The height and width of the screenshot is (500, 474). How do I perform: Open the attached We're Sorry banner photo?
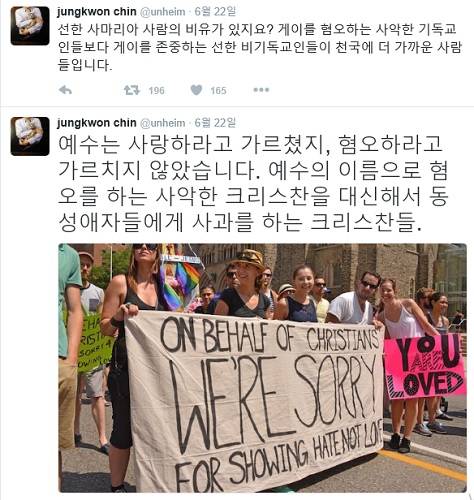[263, 368]
